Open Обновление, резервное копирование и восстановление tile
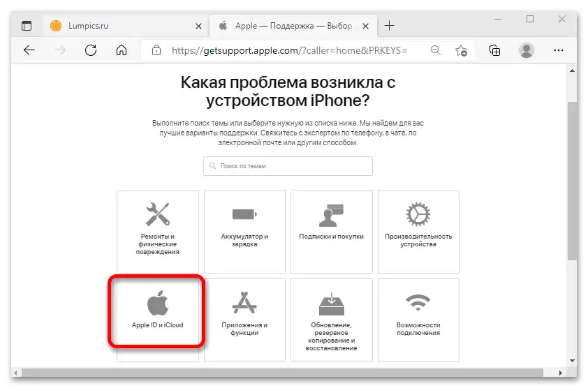Screen dimensions: 588x388 (332, 320)
